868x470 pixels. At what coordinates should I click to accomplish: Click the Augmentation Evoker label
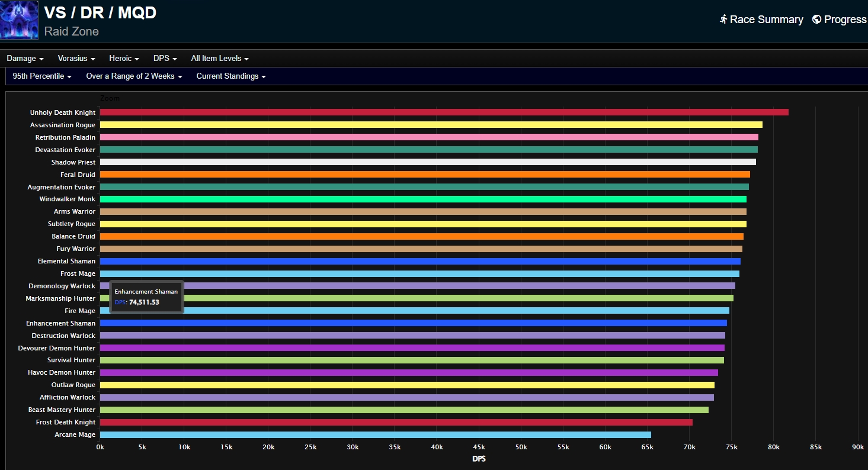point(62,187)
